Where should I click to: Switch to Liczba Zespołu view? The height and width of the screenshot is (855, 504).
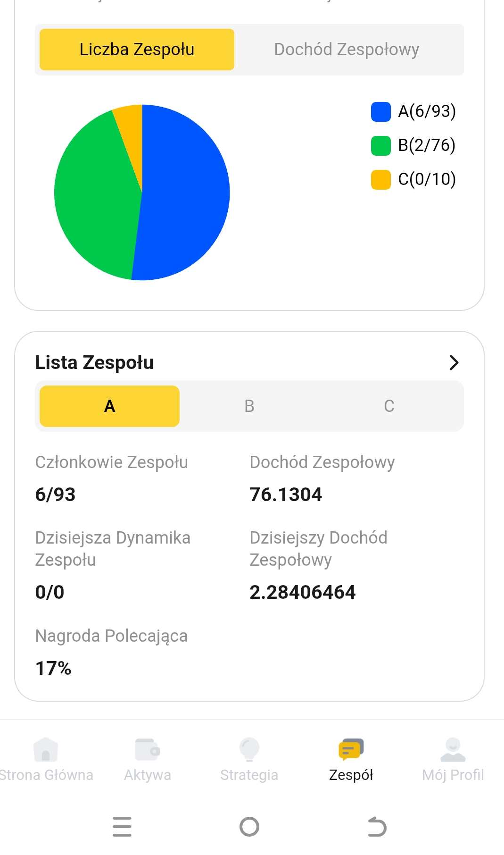137,50
